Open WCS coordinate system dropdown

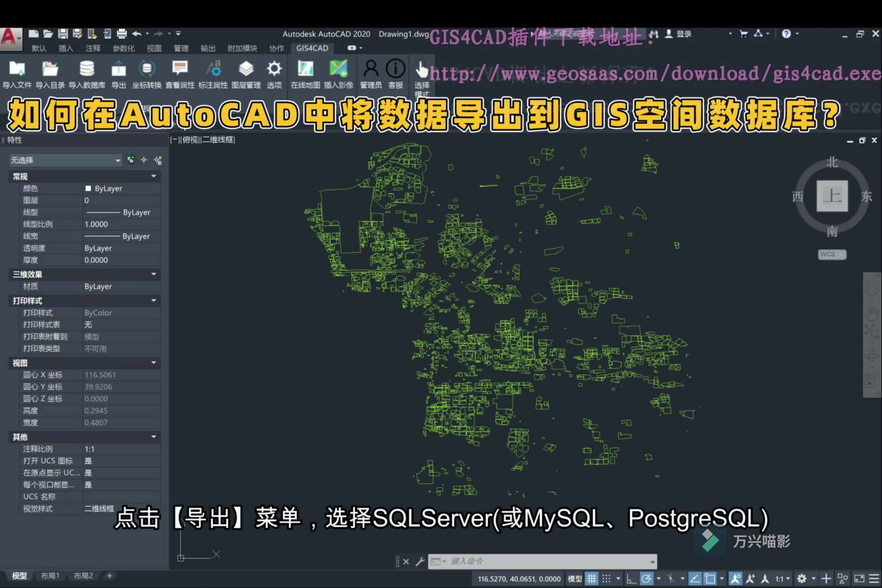pos(832,254)
